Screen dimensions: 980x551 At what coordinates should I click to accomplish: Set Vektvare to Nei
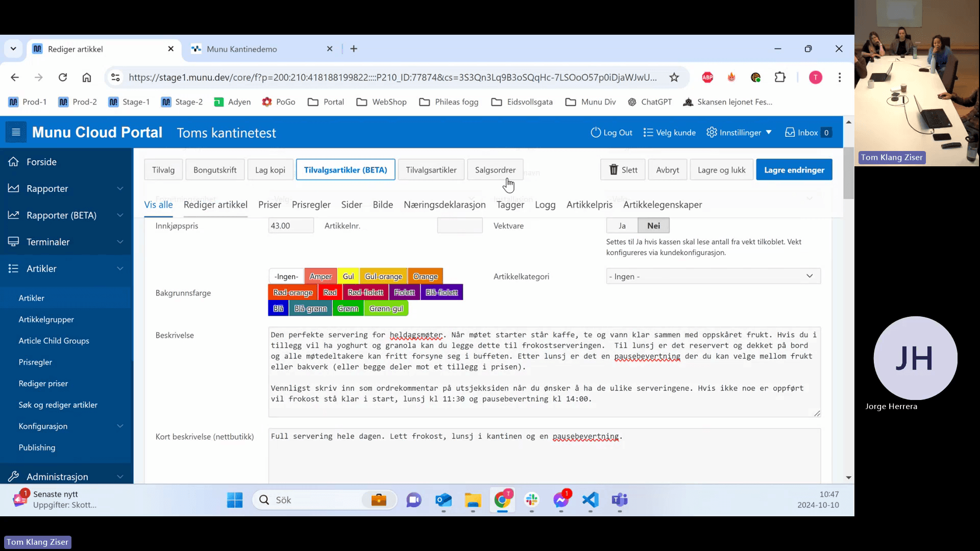654,226
